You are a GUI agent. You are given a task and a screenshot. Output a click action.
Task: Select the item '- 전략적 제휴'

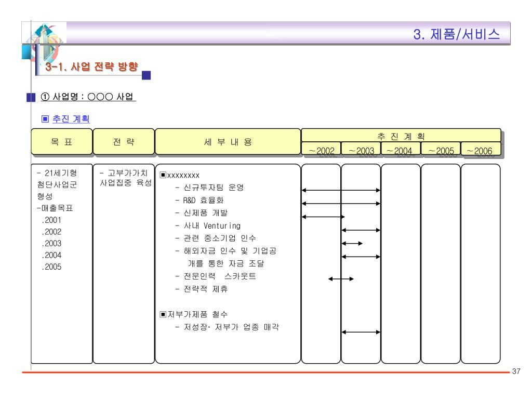(x=202, y=289)
